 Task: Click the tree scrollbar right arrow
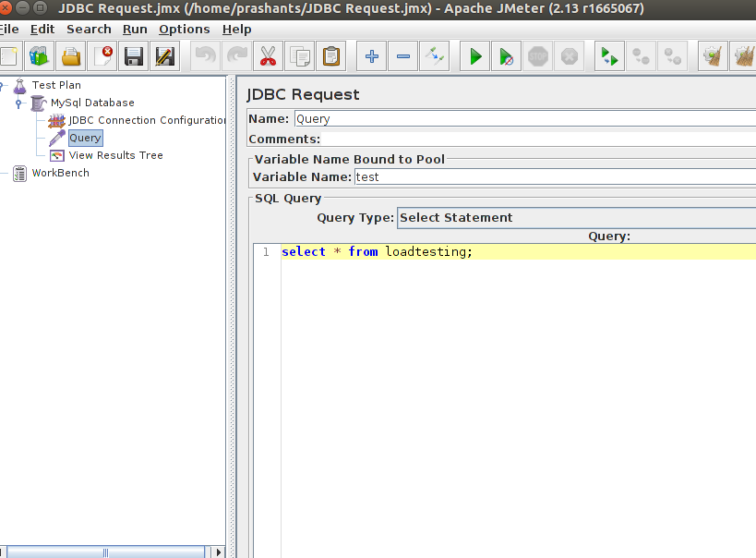click(x=219, y=552)
